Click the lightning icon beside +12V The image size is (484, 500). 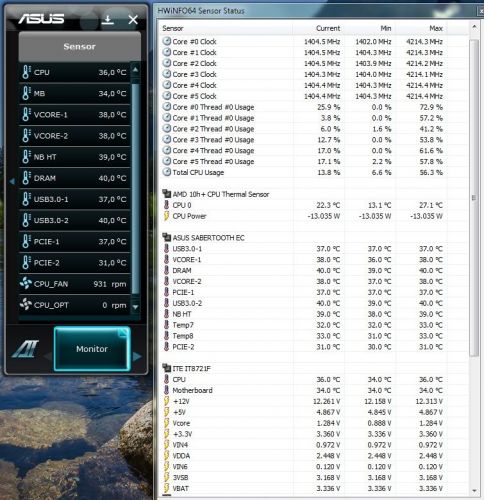click(x=166, y=401)
